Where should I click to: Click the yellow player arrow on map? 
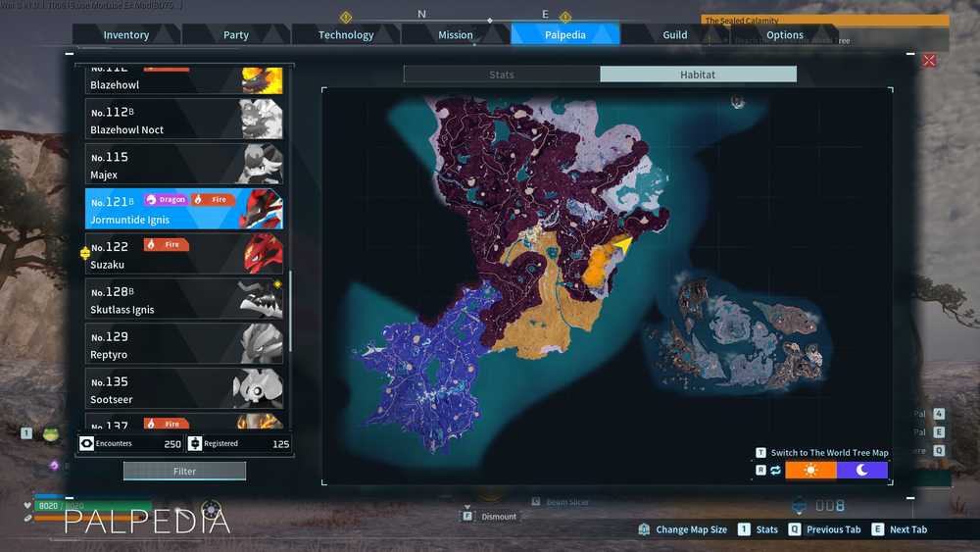tap(622, 244)
